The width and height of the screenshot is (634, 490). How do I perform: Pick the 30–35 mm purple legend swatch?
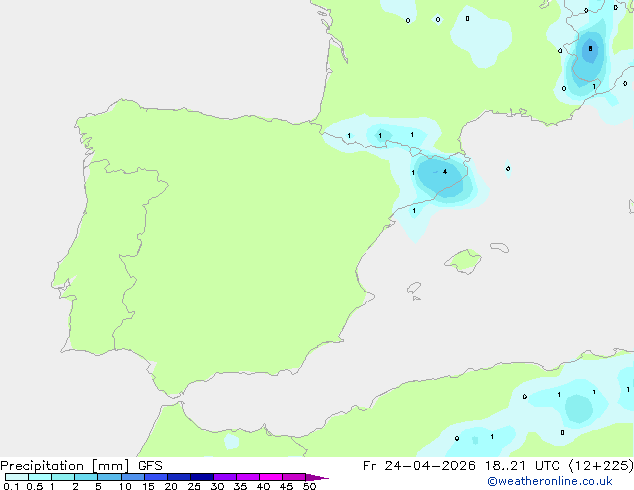(x=225, y=477)
